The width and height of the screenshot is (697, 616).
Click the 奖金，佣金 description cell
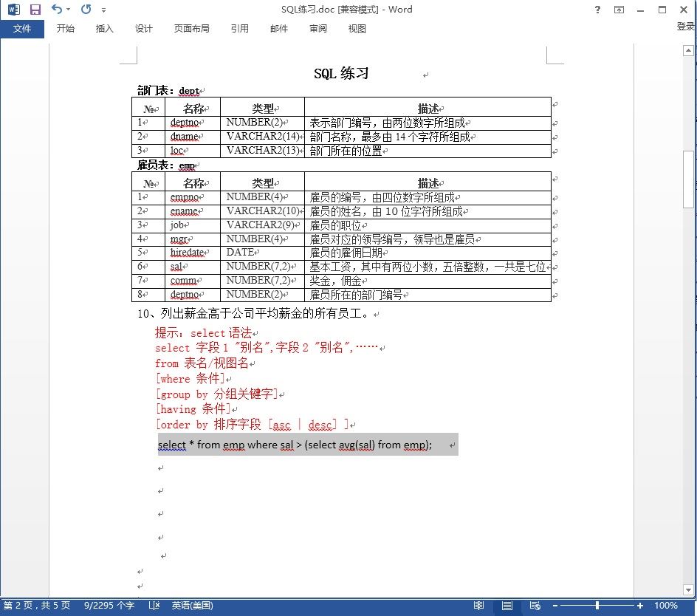pyautogui.click(x=428, y=281)
